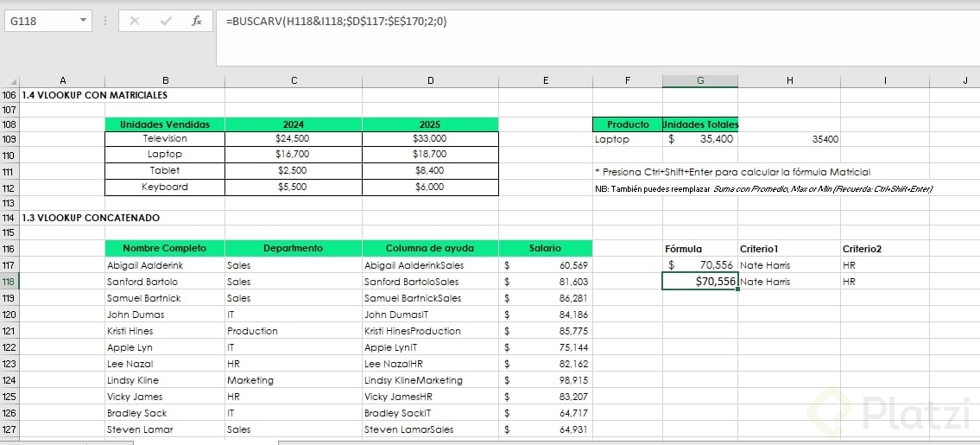
Task: Click the 'Nombre Completo' header cell
Action: click(x=165, y=249)
